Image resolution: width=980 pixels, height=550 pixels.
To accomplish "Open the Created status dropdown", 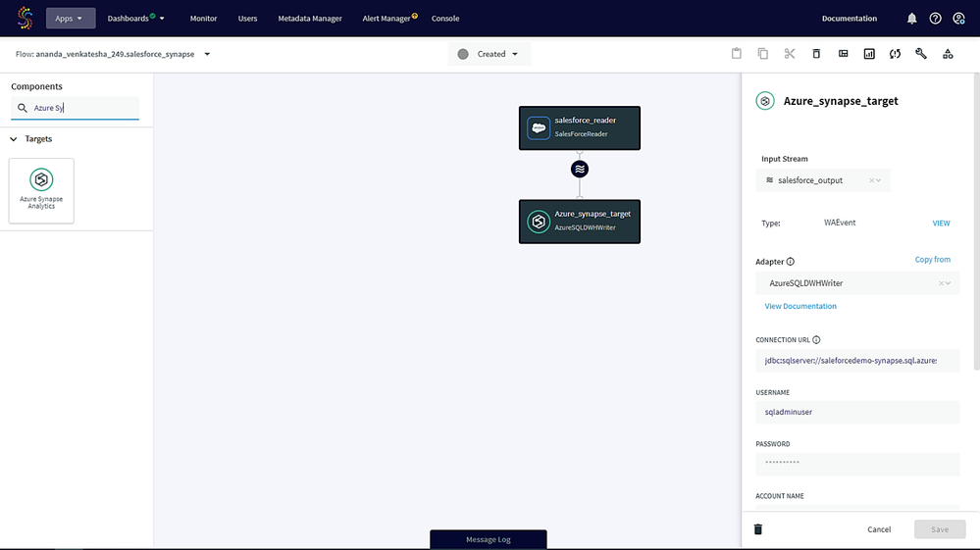I will click(489, 54).
